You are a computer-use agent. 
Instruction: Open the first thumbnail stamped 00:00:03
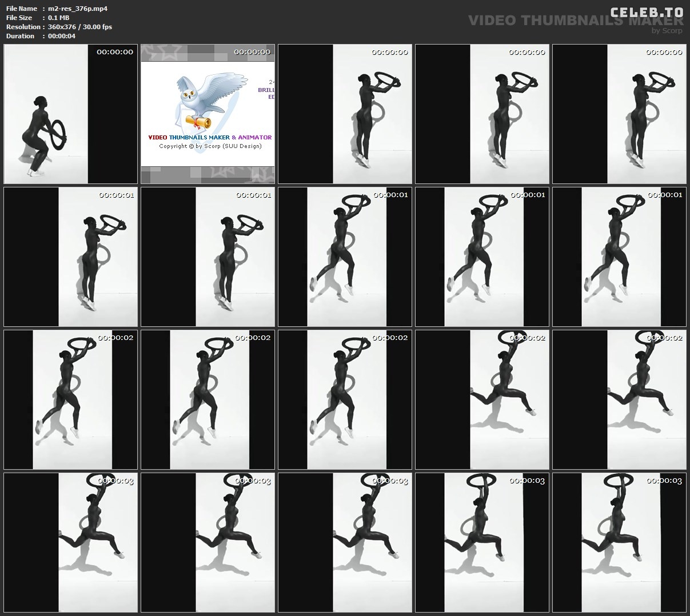point(70,542)
